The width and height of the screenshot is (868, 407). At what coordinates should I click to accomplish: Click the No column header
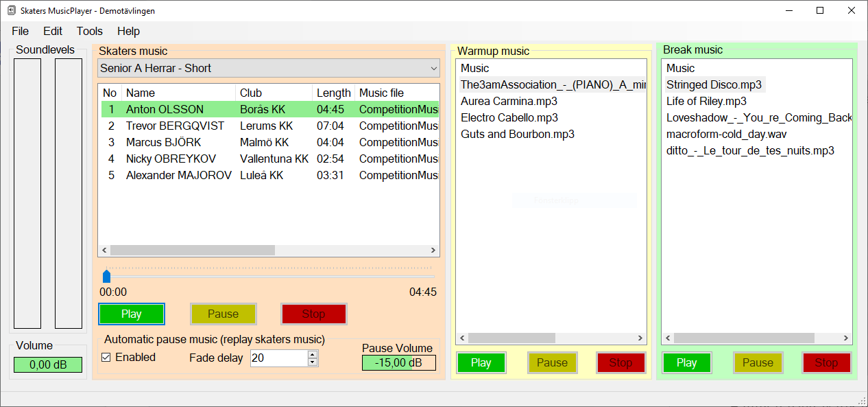click(110, 93)
